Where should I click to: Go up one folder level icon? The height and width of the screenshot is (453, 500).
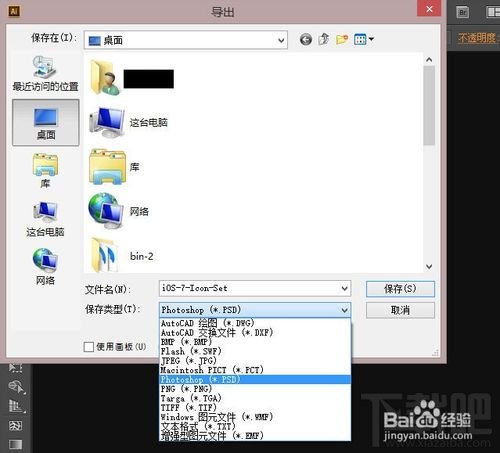(x=324, y=39)
